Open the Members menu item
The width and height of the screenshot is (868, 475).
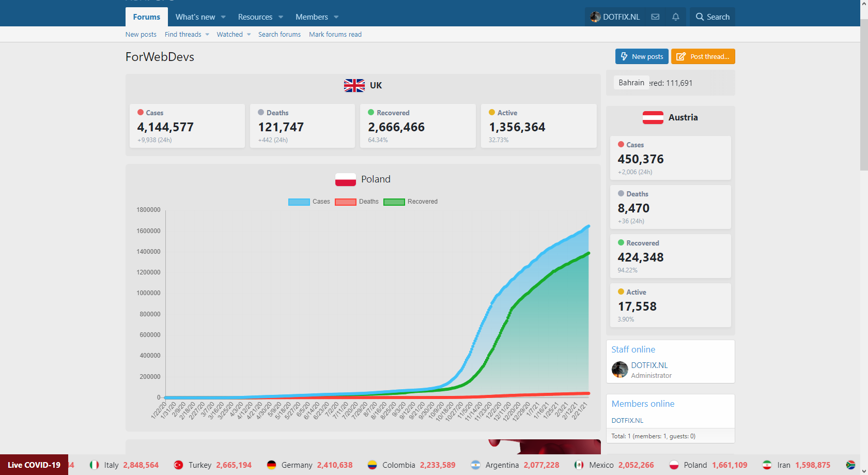click(312, 17)
